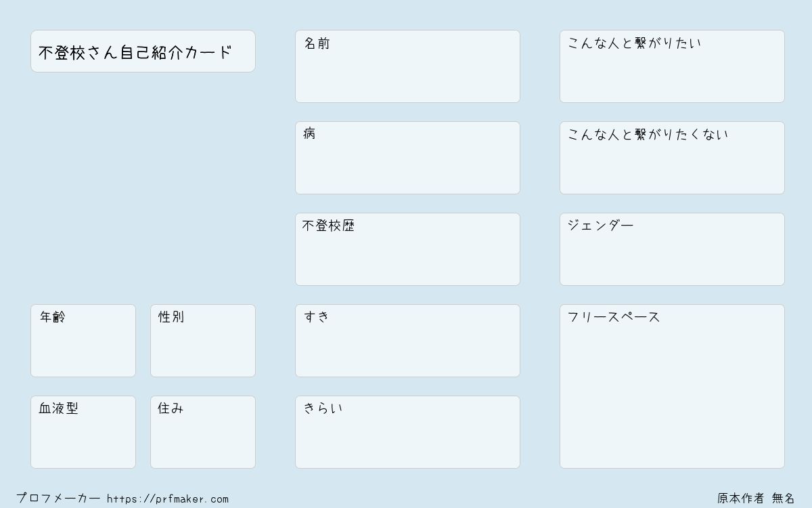Open the https://prfmaker.com link

pyautogui.click(x=168, y=499)
